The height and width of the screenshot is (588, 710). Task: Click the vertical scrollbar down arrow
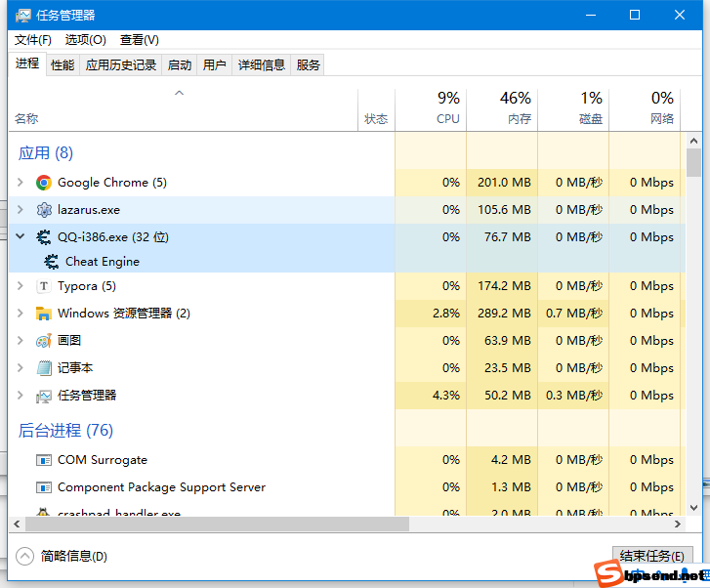pos(693,508)
